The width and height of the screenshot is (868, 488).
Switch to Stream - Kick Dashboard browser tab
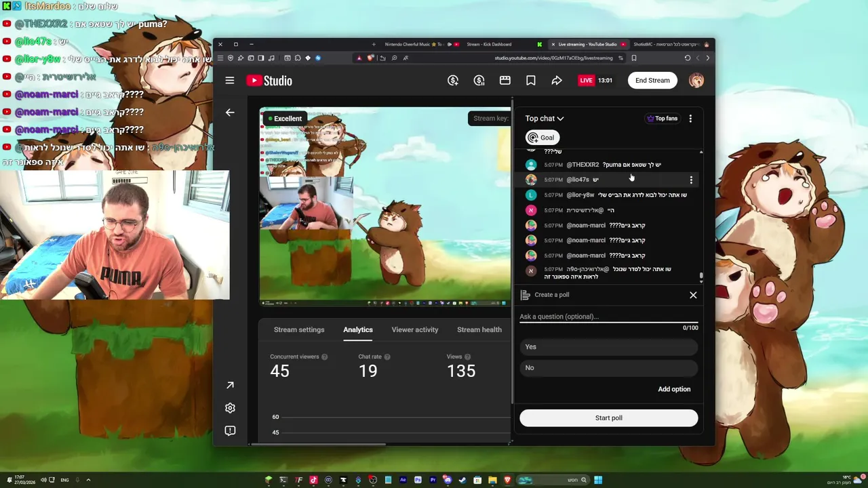[505, 45]
